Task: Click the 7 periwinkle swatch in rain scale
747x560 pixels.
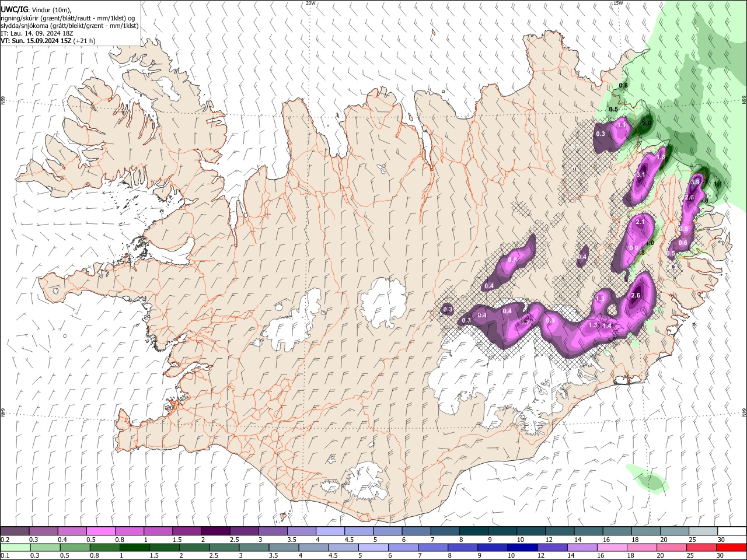Action: coord(432,547)
